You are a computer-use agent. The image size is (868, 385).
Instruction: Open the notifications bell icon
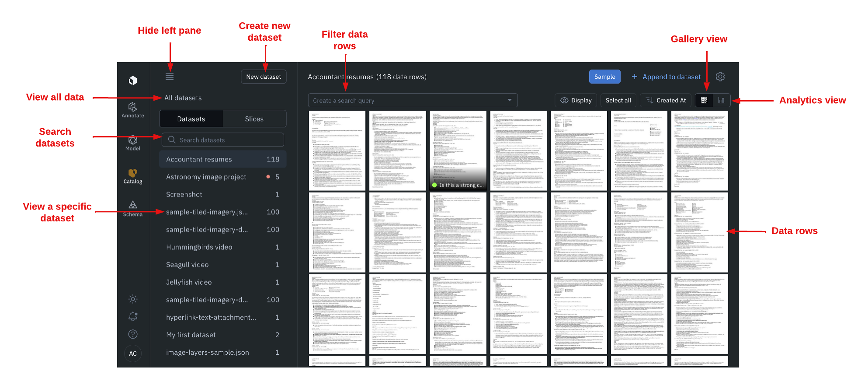tap(133, 316)
